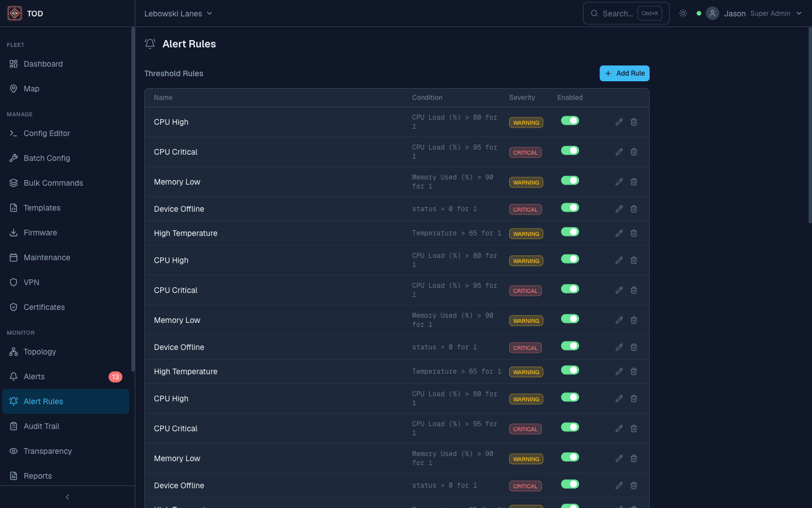The height and width of the screenshot is (508, 812).
Task: Edit the topmost CPU High rule
Action: coord(619,122)
